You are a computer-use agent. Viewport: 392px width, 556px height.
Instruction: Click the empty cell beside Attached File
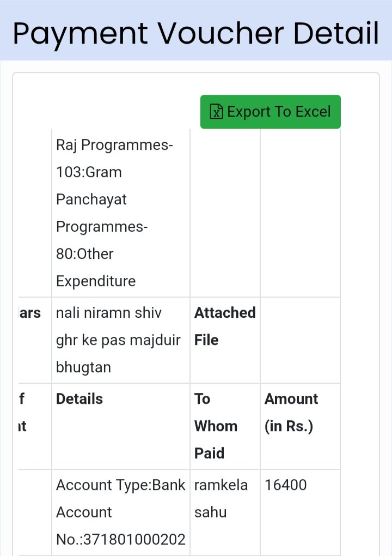[x=300, y=340]
